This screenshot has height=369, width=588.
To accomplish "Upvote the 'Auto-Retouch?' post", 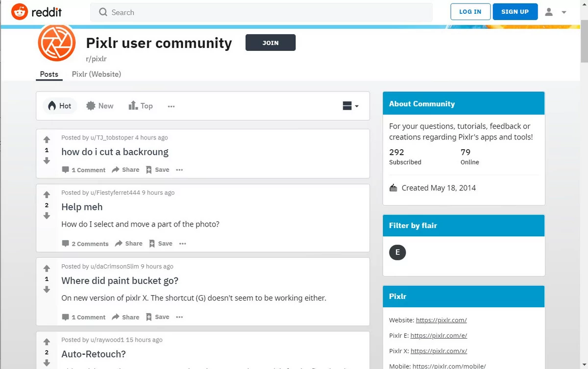I will pyautogui.click(x=47, y=342).
